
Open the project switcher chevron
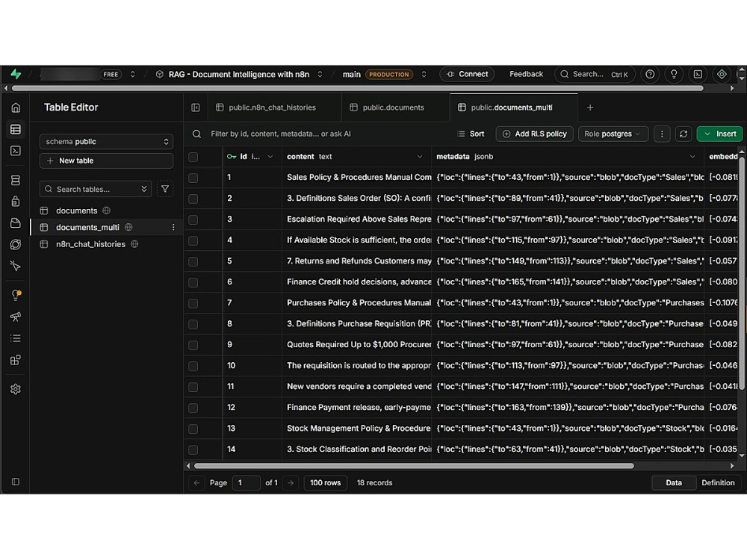[320, 74]
